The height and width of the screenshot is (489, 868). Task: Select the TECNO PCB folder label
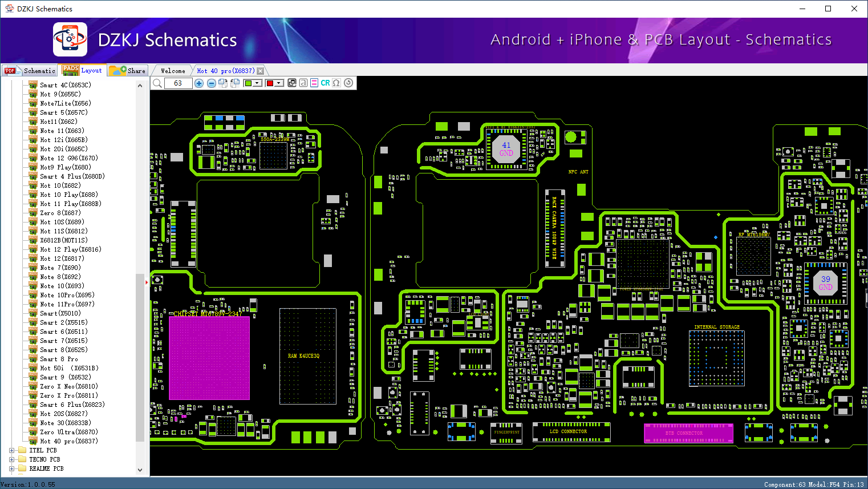coord(44,459)
